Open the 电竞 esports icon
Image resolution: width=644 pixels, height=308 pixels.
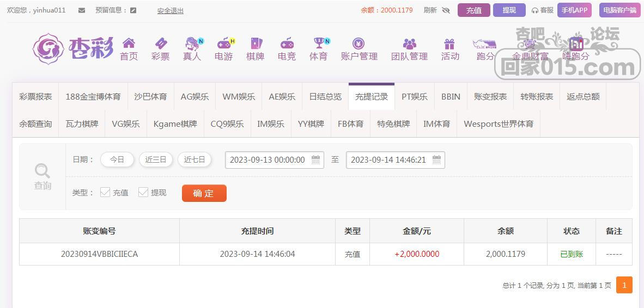coord(287,43)
